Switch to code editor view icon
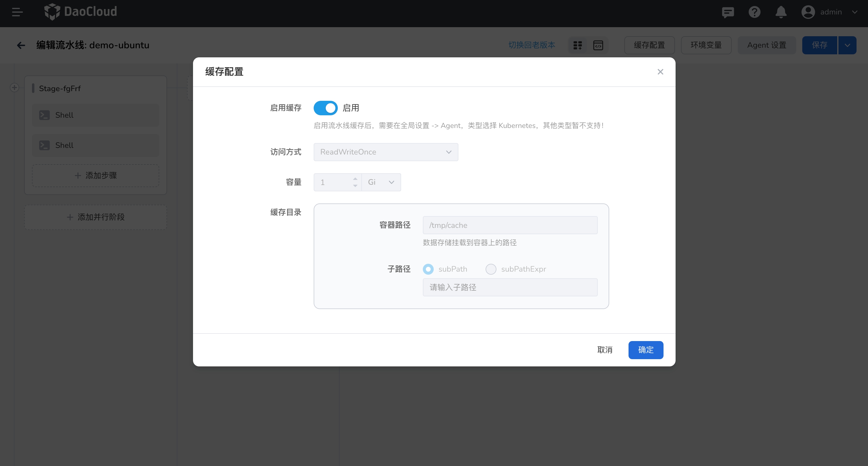This screenshot has height=466, width=868. click(598, 45)
